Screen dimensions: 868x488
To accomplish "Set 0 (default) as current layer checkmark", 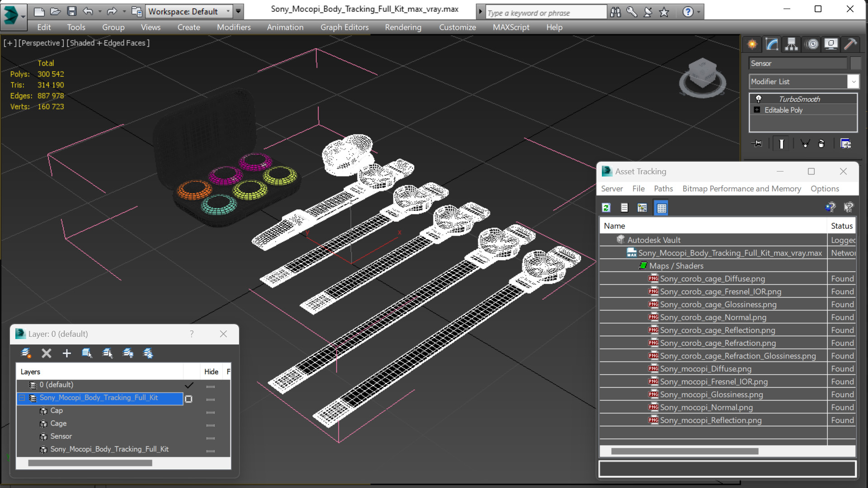I will [x=189, y=385].
